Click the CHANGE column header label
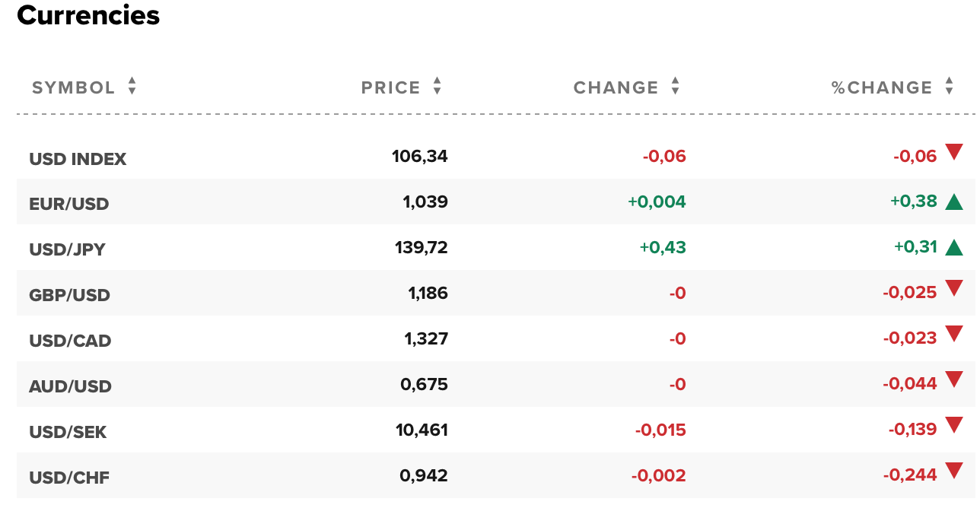Image resolution: width=980 pixels, height=508 pixels. [616, 87]
